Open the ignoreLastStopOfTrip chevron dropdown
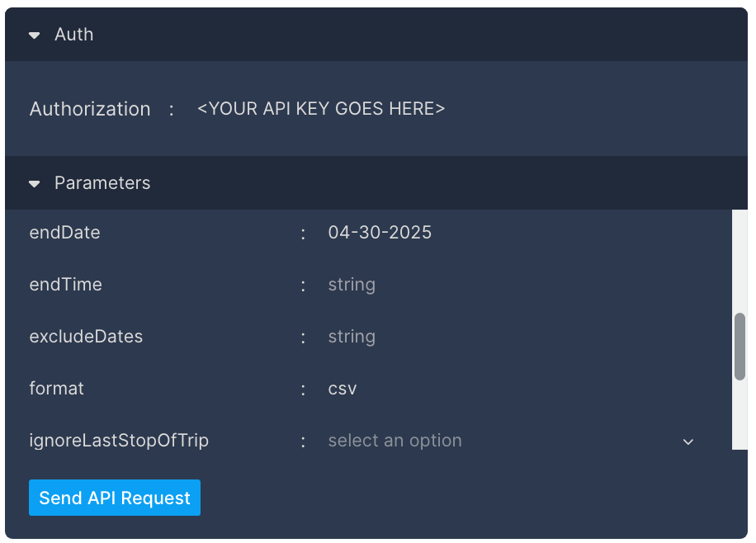 coord(688,441)
